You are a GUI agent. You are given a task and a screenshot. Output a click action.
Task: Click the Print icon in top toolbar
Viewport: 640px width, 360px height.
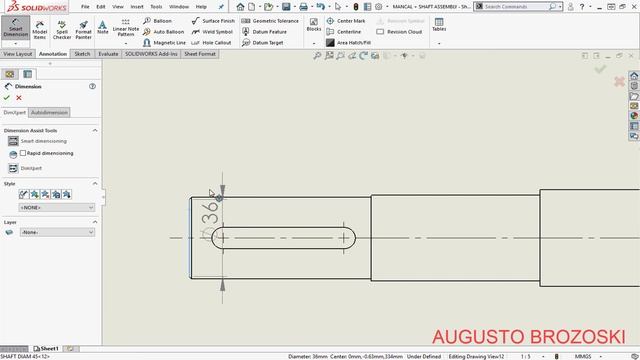(x=303, y=7)
